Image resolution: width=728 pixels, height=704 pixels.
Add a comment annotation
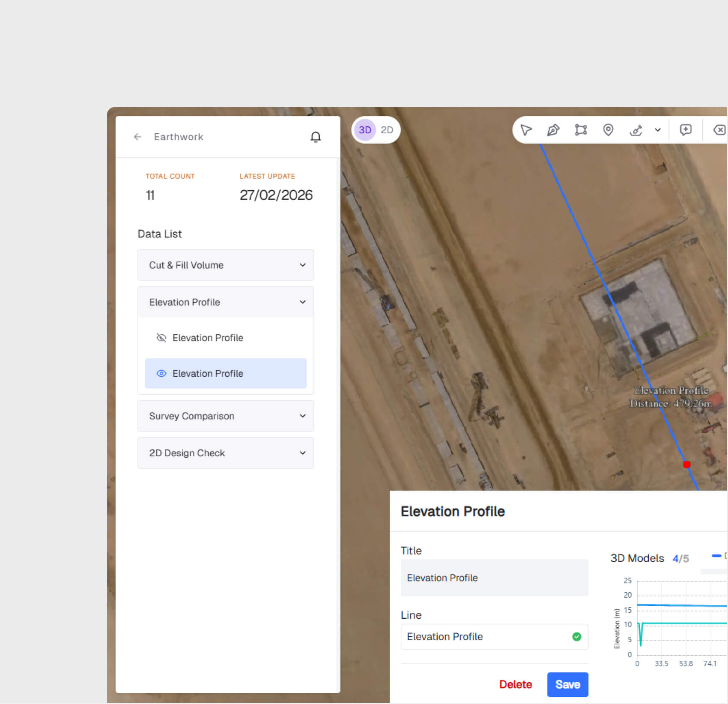click(685, 130)
